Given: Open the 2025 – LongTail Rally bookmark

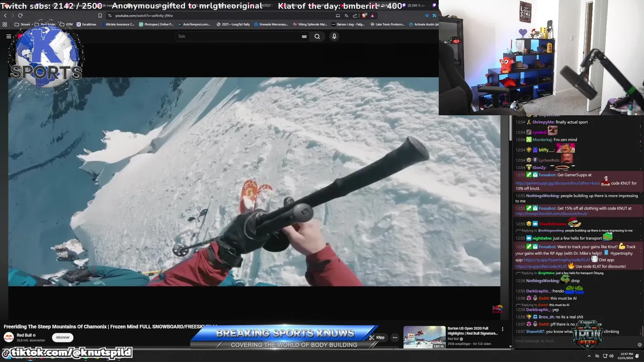Looking at the screenshot, I should pos(233,24).
